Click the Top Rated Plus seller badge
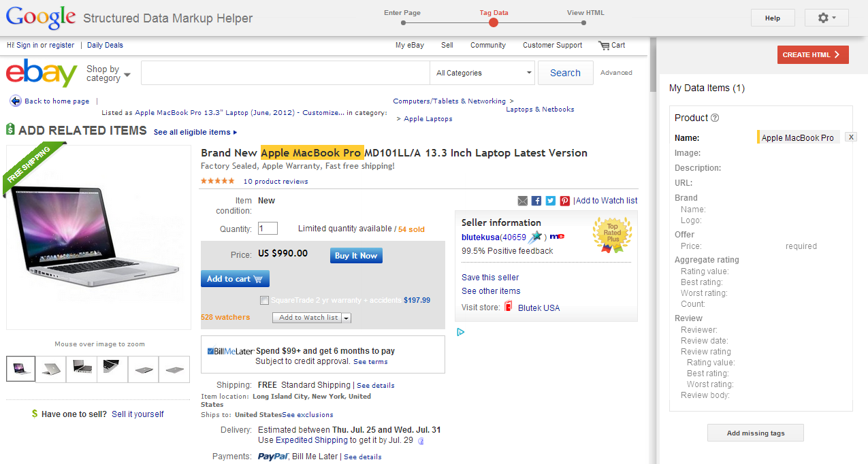Image resolution: width=868 pixels, height=464 pixels. (x=611, y=235)
